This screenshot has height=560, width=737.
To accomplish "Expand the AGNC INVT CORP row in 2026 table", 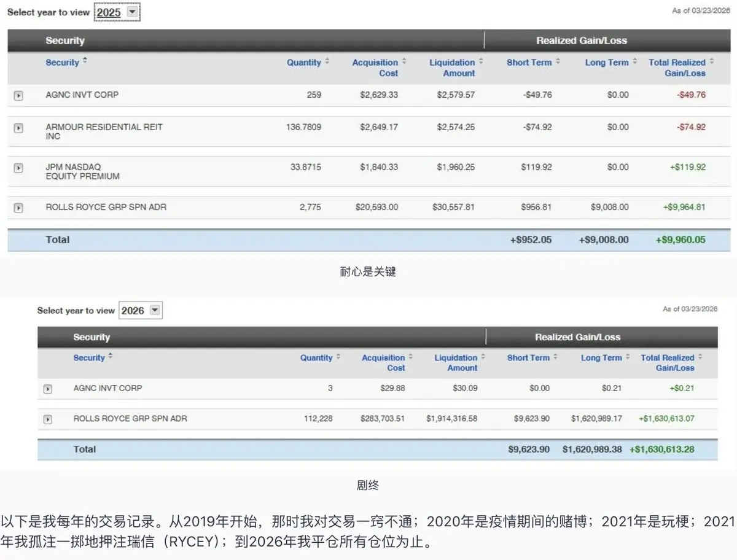I will pyautogui.click(x=48, y=389).
